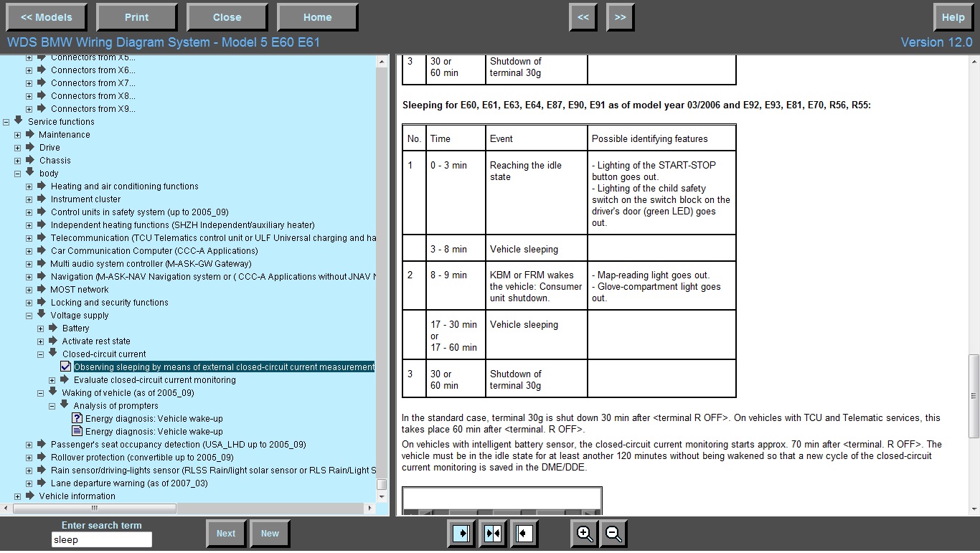Screen dimensions: 980x553
Task: Click the arrow icon beside MOST network
Action: pos(42,288)
